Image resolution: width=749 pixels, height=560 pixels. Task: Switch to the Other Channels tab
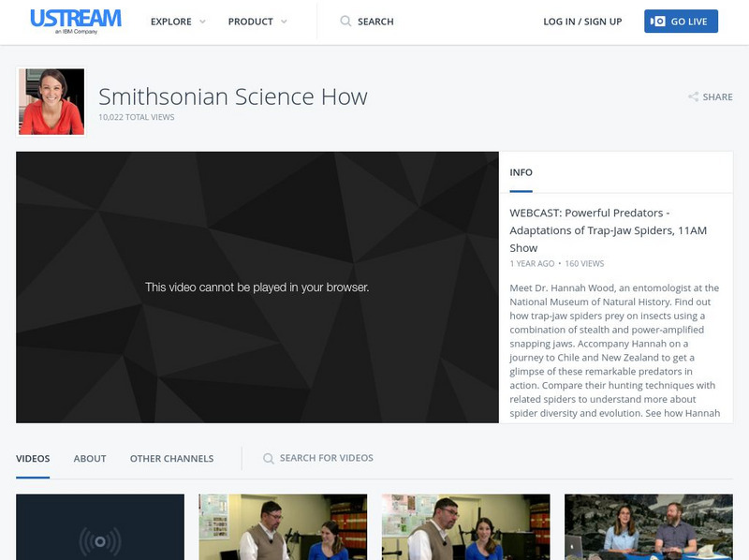(x=171, y=459)
